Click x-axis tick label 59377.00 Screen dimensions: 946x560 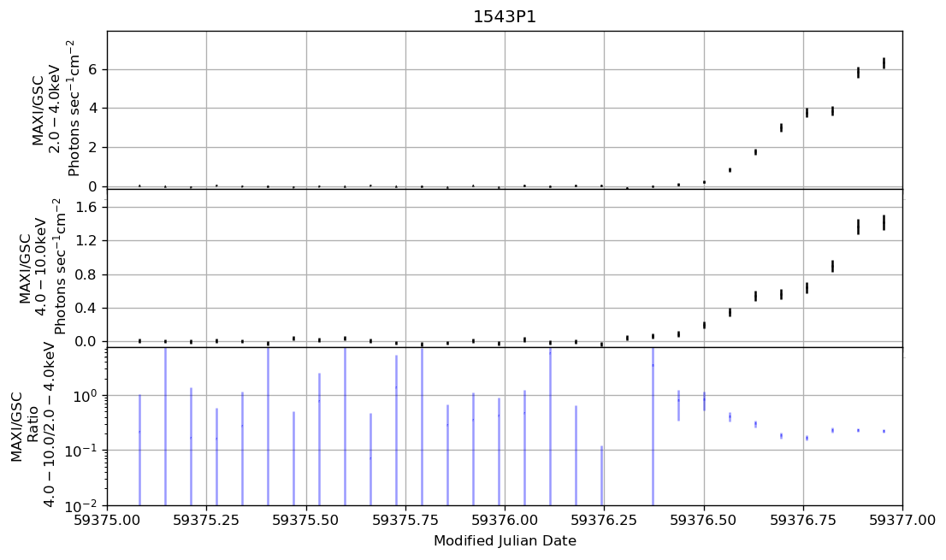click(902, 520)
